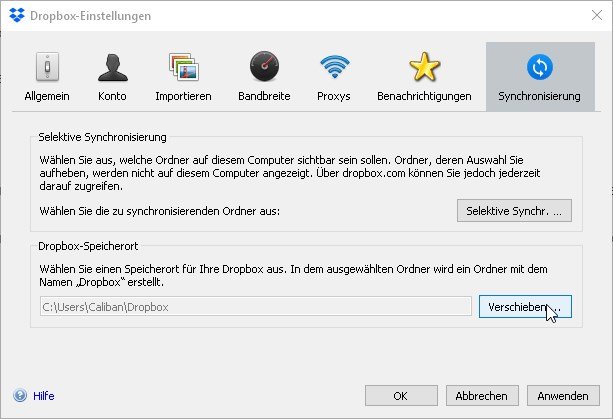Switch to the Konto tab label
This screenshot has height=419, width=613.
click(112, 96)
